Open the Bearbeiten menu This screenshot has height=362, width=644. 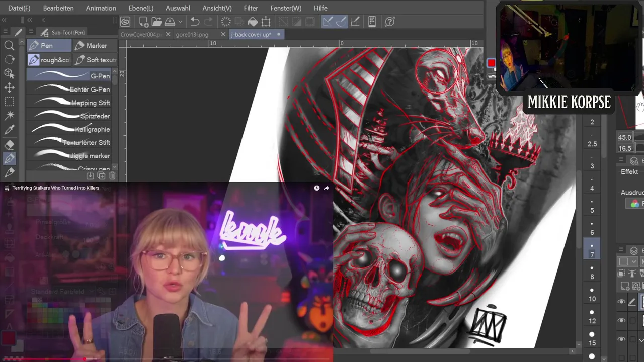click(58, 8)
